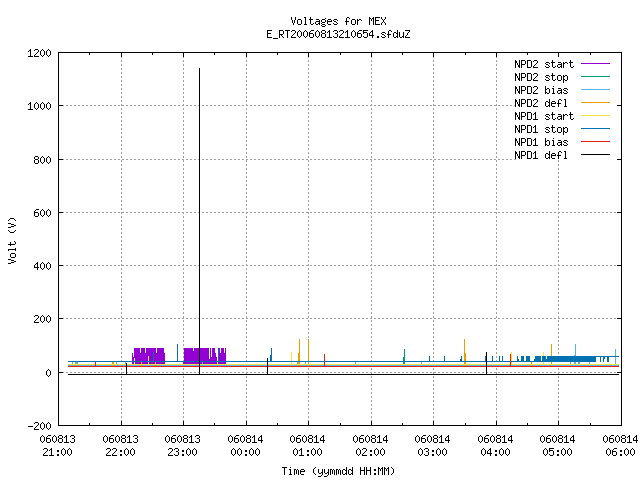640x480 pixels.
Task: Click the x-axis tick label 060814 01:00
Action: pyautogui.click(x=307, y=446)
